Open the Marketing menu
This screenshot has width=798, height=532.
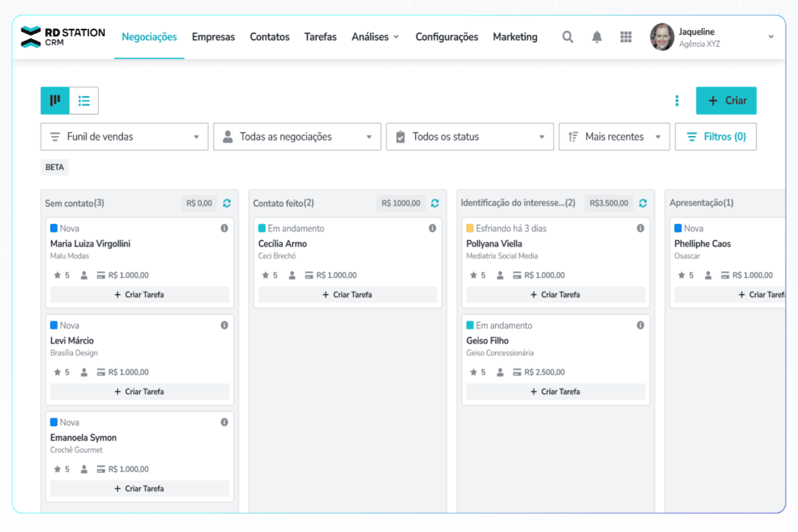(x=515, y=36)
